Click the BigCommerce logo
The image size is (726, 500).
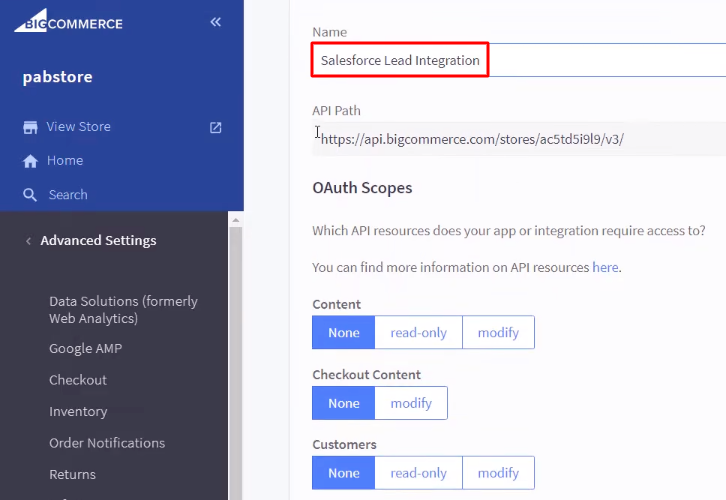[x=69, y=21]
